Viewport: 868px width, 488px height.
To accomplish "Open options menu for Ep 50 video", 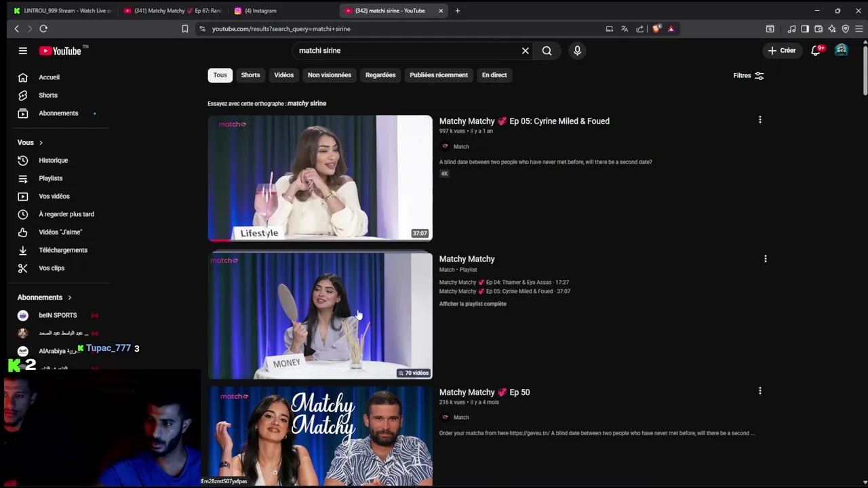I will (x=759, y=391).
